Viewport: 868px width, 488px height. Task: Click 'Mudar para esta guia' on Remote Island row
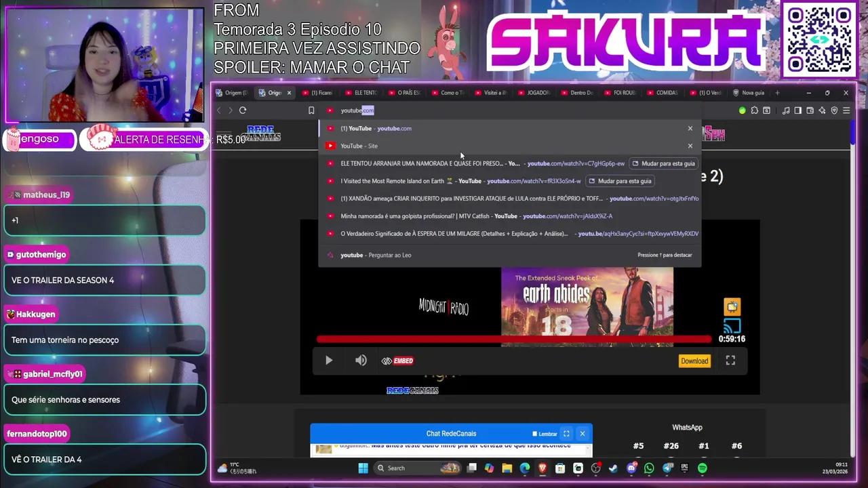[x=620, y=181]
